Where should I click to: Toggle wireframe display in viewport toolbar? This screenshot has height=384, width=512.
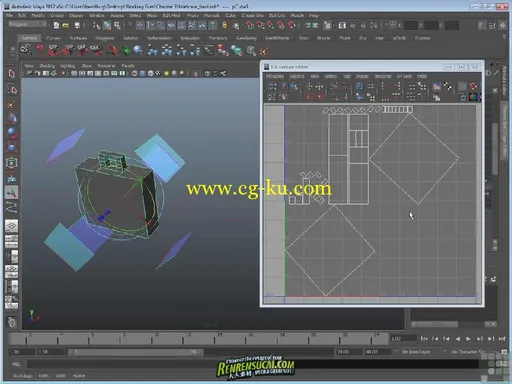click(135, 73)
